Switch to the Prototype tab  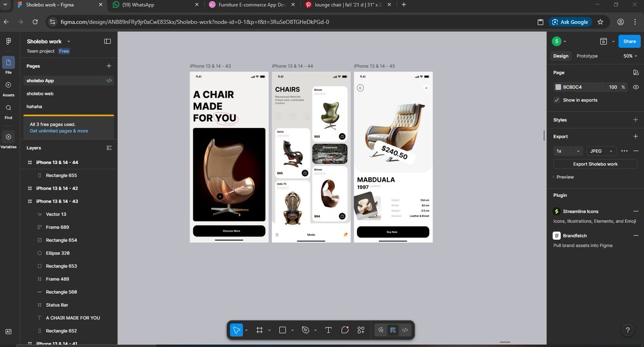[x=587, y=56]
